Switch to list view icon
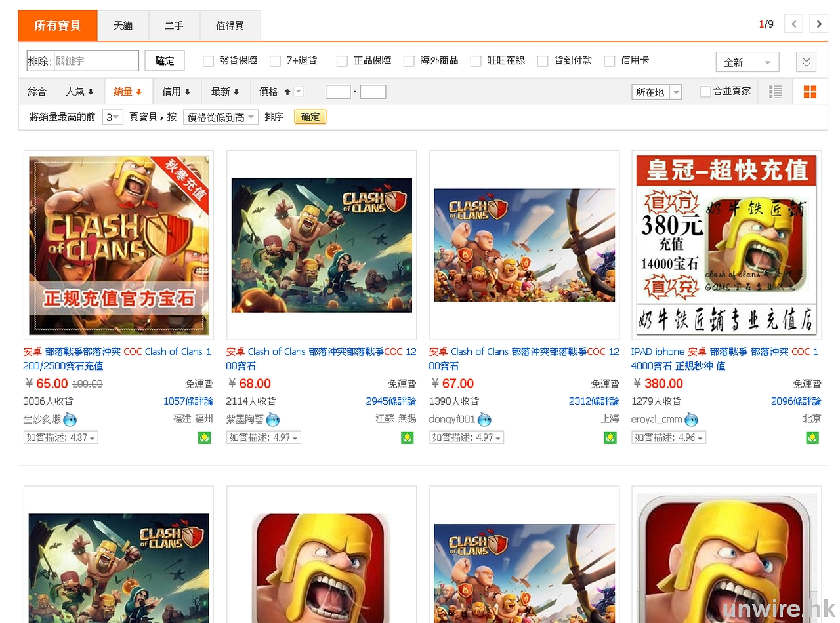This screenshot has width=840, height=623. (776, 92)
